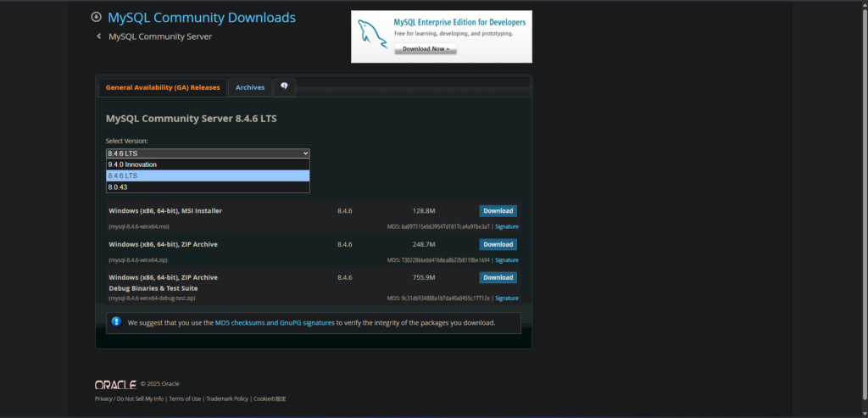Click the 128.8M size value
The image size is (868, 418).
[x=424, y=211]
